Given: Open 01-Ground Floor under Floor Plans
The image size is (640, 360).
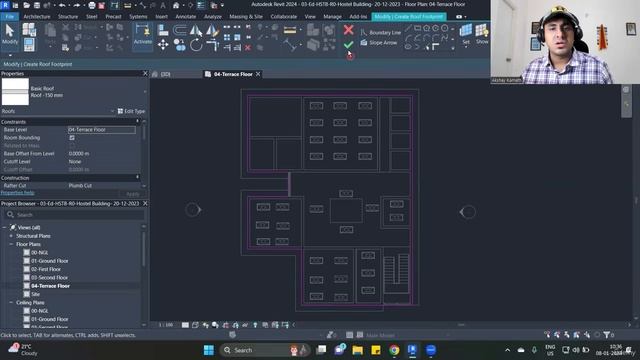Looking at the screenshot, I should click(x=49, y=261).
